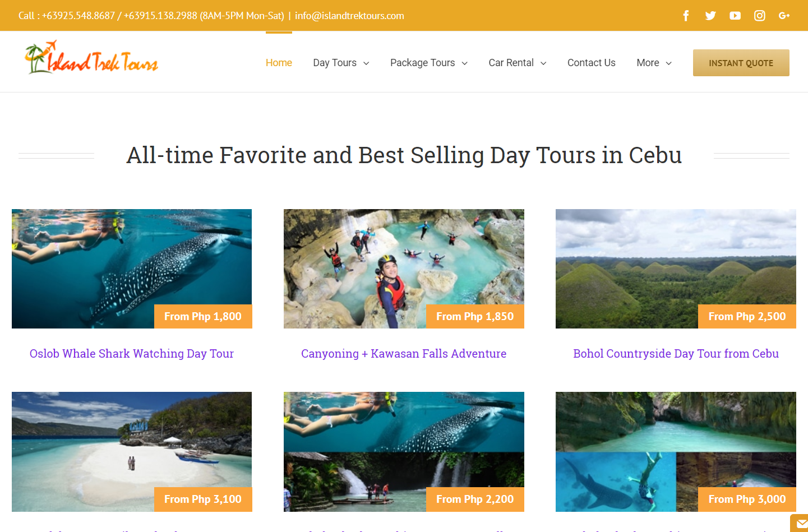Open the Twitter social icon
808x532 pixels.
click(x=710, y=16)
